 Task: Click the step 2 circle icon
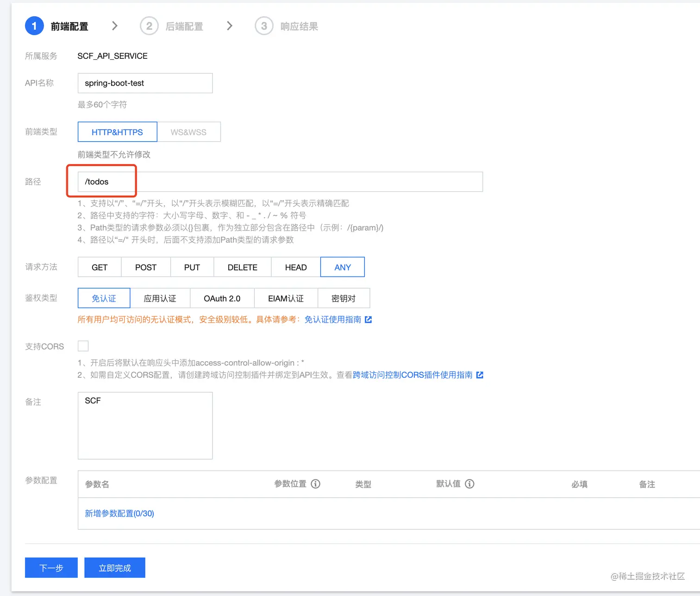[x=149, y=26]
